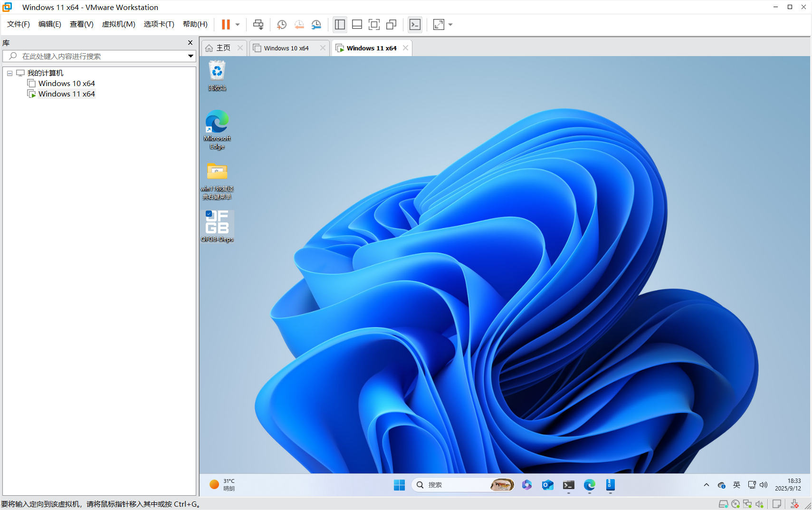
Task: Click the OneDrive cloud tray icon
Action: point(721,485)
